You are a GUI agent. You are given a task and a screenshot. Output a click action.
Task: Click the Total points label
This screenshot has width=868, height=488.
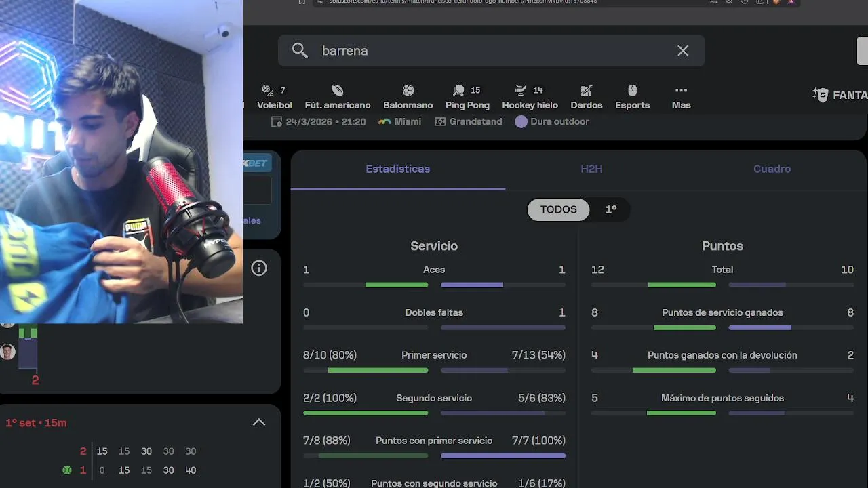[723, 270]
